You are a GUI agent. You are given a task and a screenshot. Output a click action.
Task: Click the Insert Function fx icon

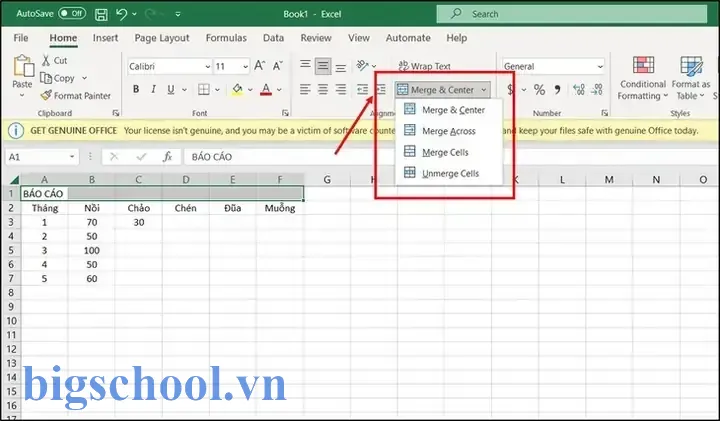click(168, 157)
